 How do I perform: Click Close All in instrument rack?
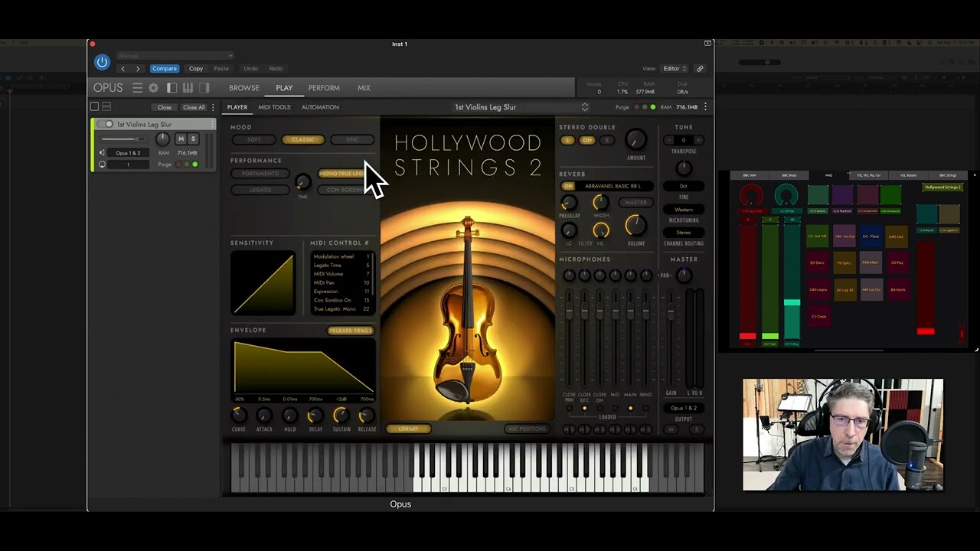(x=194, y=107)
